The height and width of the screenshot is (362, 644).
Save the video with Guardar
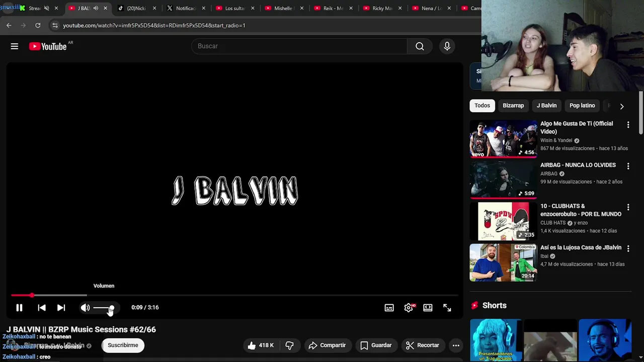click(x=376, y=345)
